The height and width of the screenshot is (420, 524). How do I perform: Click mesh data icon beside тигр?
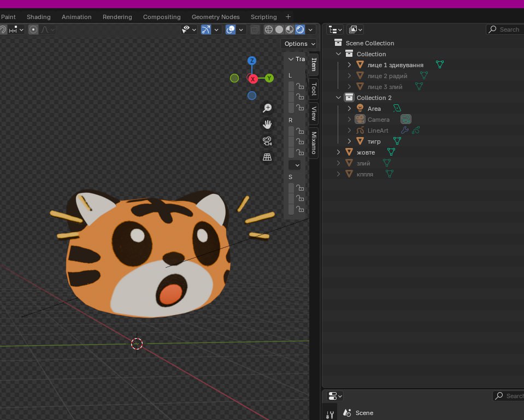coord(397,141)
